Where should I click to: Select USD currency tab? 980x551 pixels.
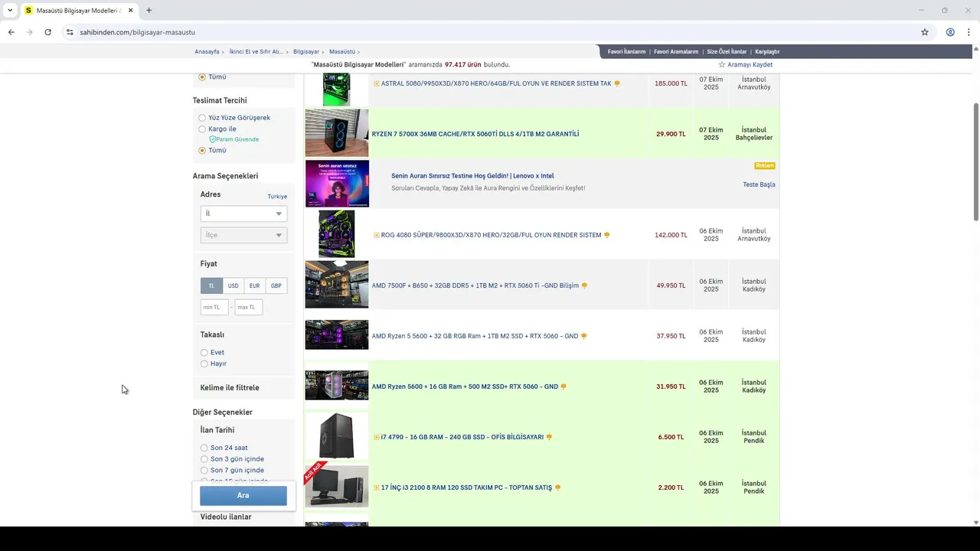[x=233, y=285]
